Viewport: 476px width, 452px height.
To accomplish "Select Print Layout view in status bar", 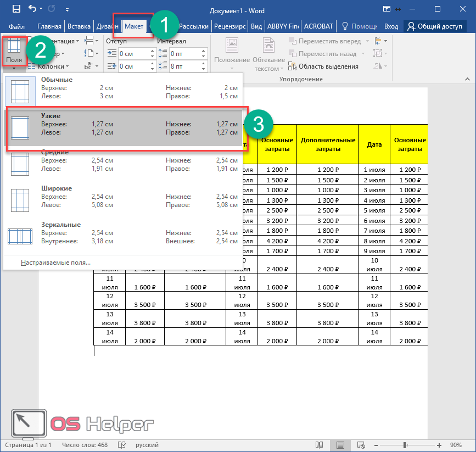I will (340, 444).
